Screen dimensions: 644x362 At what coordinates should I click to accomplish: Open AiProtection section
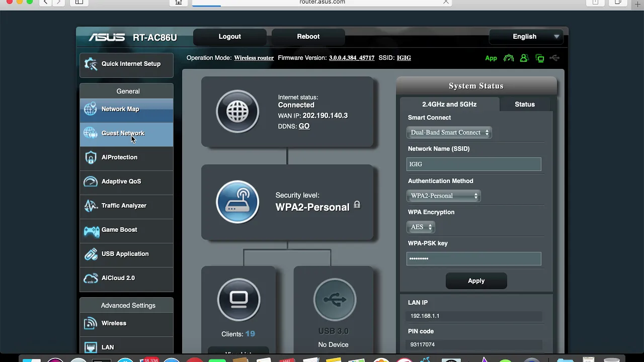(126, 158)
